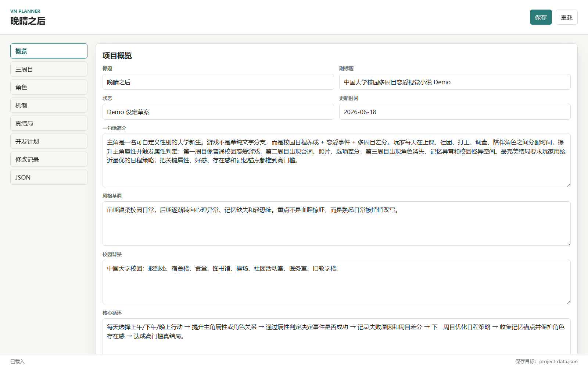The image size is (588, 368).
Task: Click the VN PLANNER header label
Action: click(x=25, y=11)
